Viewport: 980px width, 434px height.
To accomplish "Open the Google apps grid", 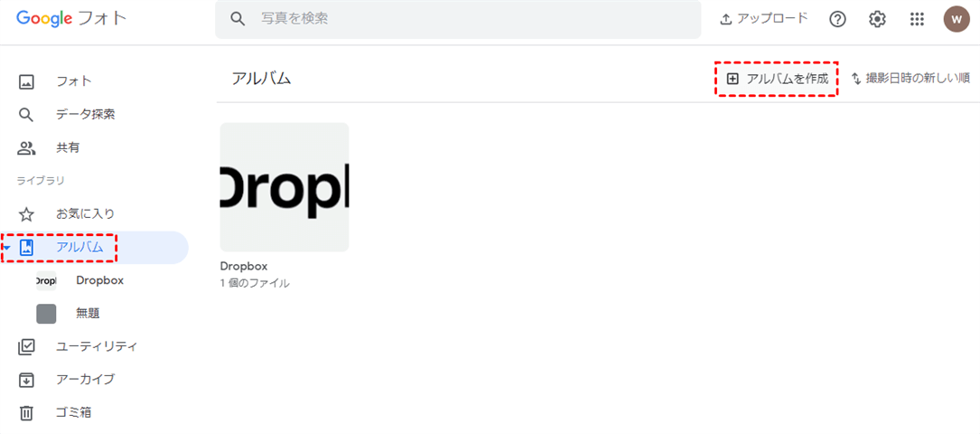I will (x=917, y=19).
